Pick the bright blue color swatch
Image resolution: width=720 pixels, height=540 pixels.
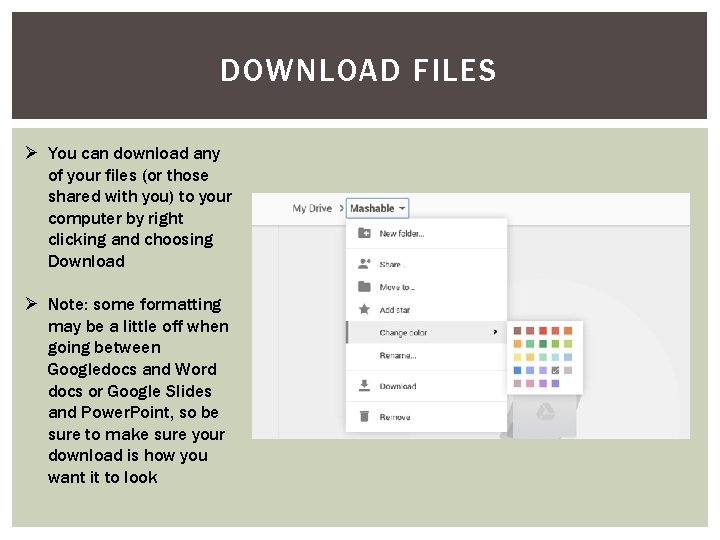pos(518,370)
